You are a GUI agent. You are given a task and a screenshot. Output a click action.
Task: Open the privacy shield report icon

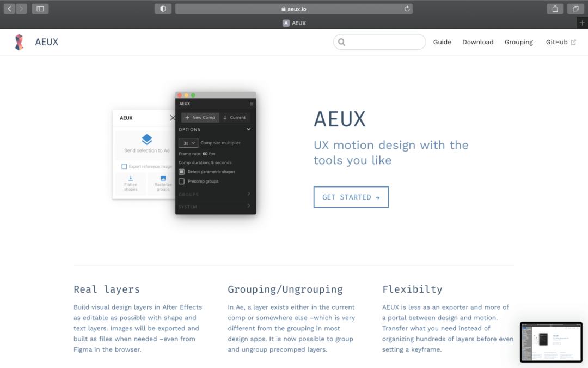point(163,9)
